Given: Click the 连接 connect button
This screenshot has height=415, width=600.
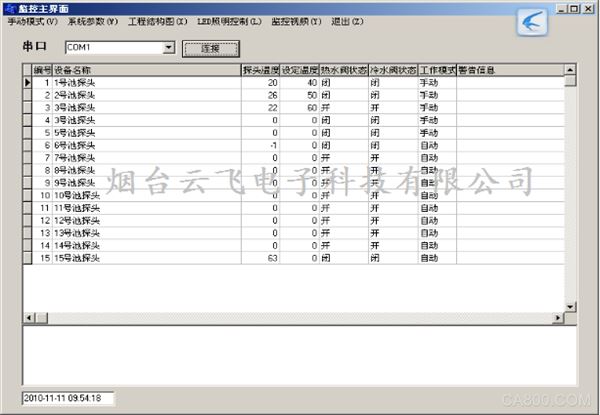Looking at the screenshot, I should click(x=210, y=49).
